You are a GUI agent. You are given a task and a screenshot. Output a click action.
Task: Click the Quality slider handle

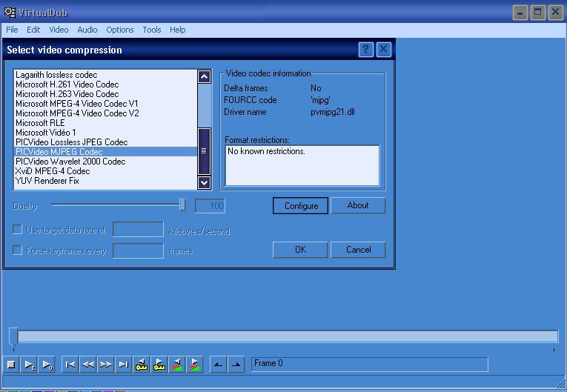tap(182, 205)
